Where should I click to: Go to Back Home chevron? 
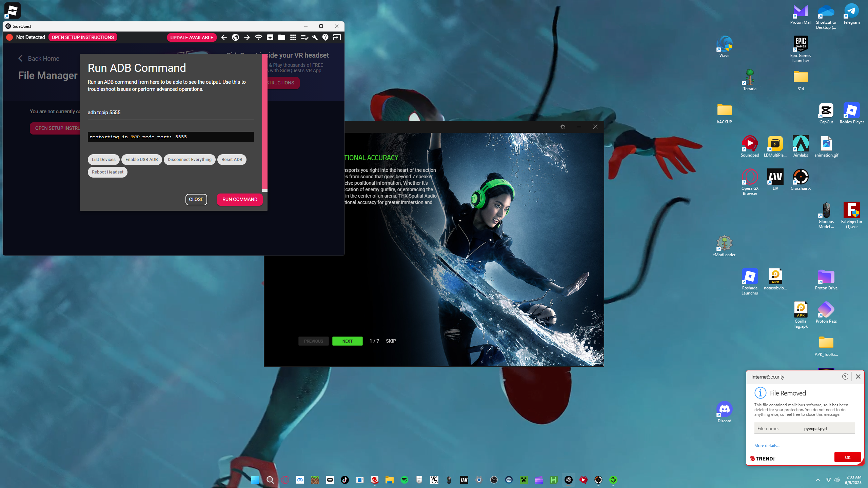21,58
